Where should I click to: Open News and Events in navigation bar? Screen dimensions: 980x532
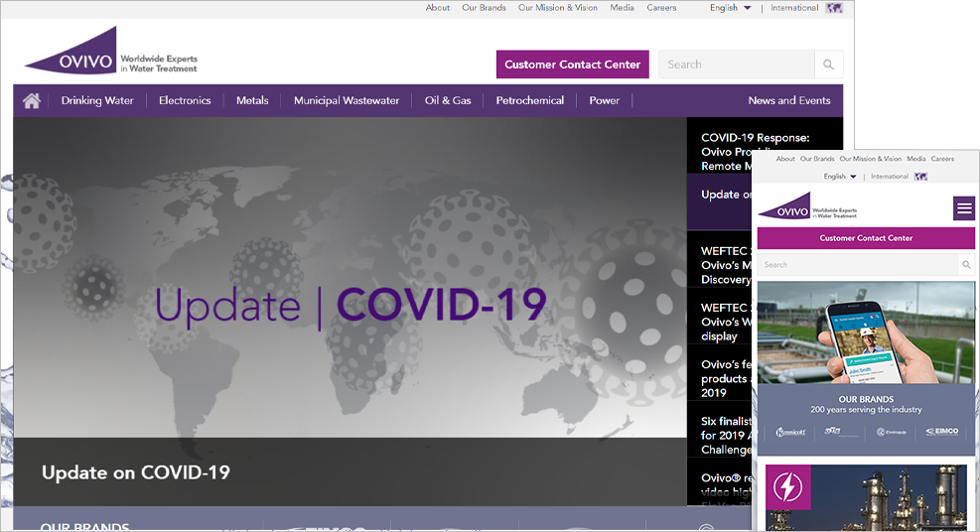(x=788, y=100)
